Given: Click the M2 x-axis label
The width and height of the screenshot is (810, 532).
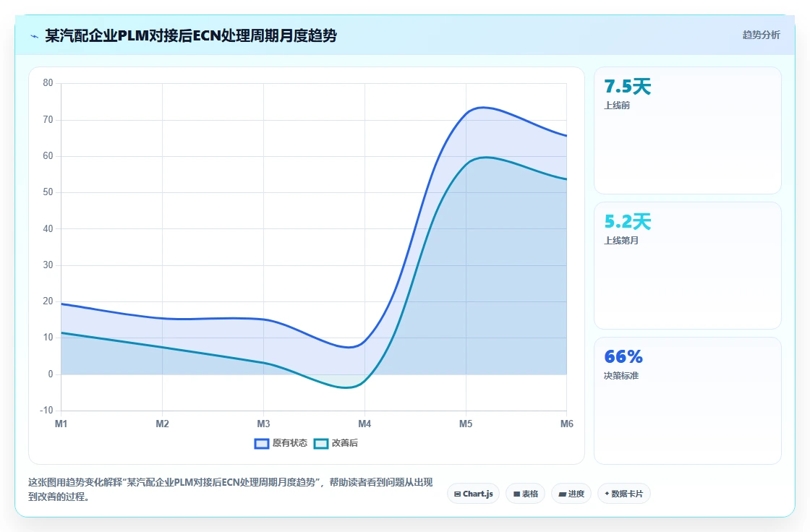Looking at the screenshot, I should click(162, 424).
